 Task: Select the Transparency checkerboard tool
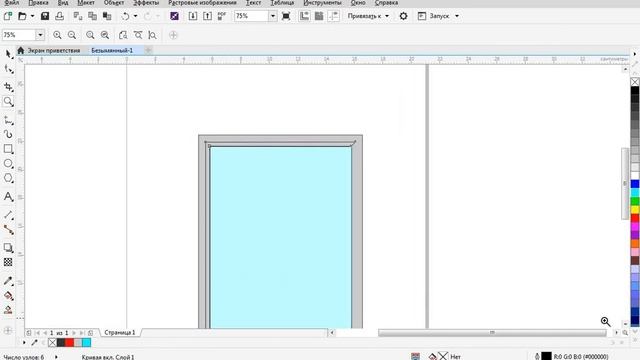click(x=8, y=262)
